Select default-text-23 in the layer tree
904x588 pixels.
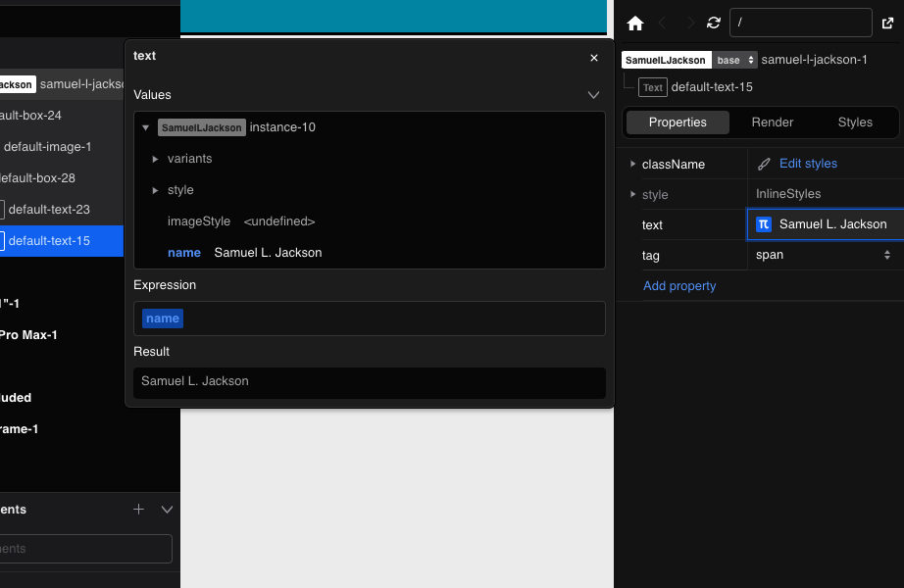61,210
